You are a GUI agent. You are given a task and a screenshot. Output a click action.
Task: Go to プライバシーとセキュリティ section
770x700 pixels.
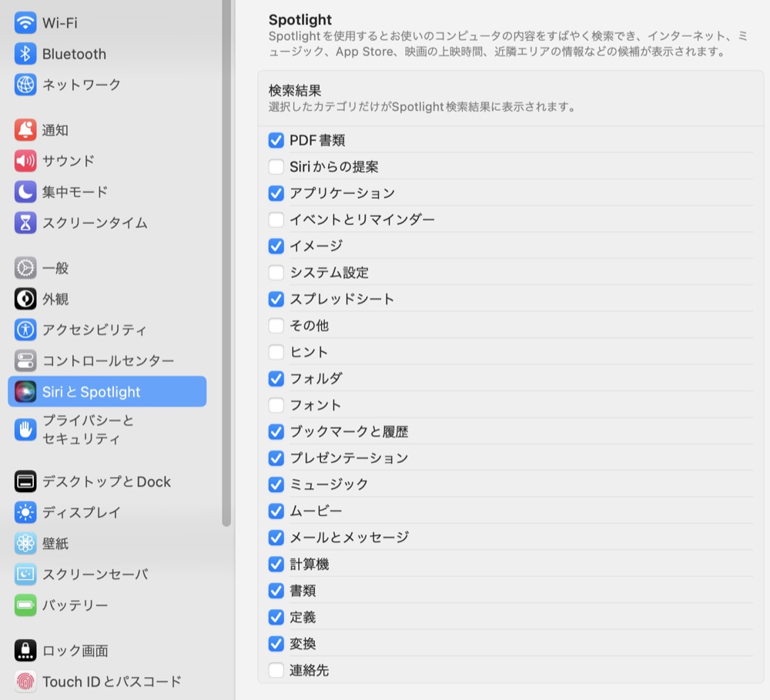88,430
